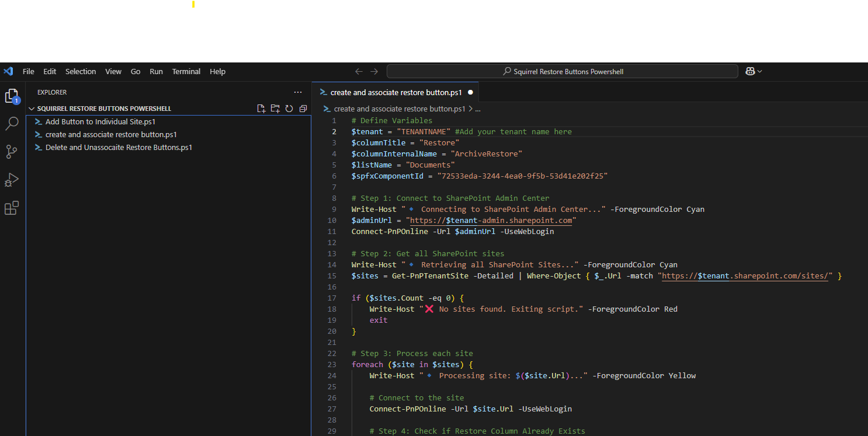Collapse the SQUIRREL RESTORE BUTTONS POWERSHELL folder section

click(x=104, y=109)
